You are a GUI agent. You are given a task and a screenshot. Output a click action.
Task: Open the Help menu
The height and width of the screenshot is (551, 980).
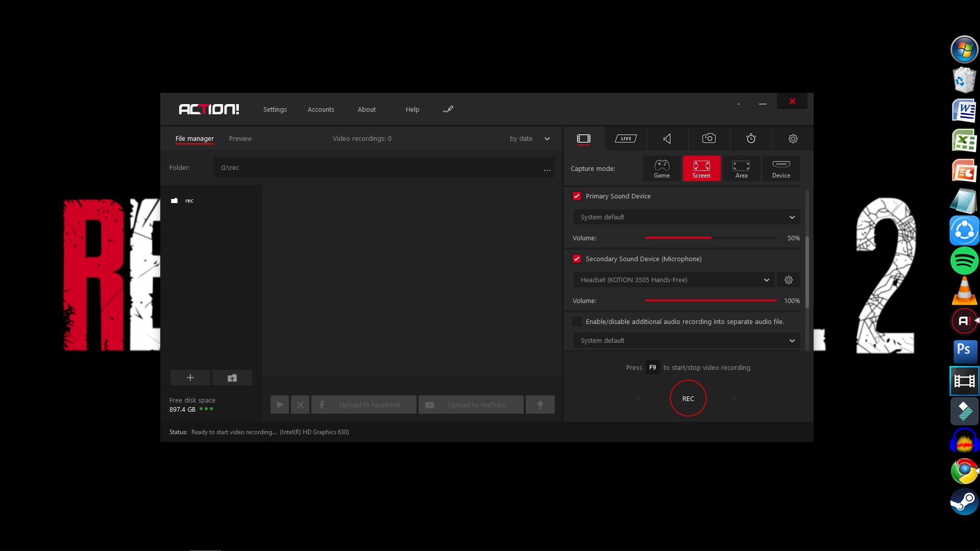[x=412, y=109]
